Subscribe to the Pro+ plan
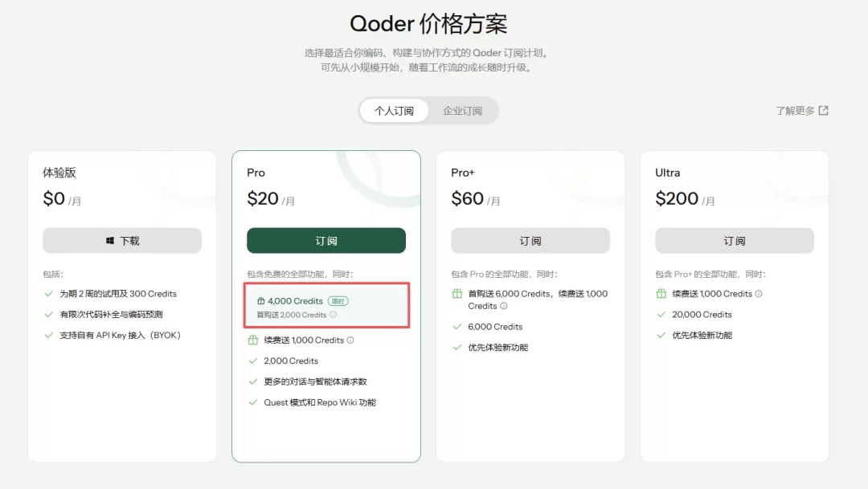 (x=530, y=241)
